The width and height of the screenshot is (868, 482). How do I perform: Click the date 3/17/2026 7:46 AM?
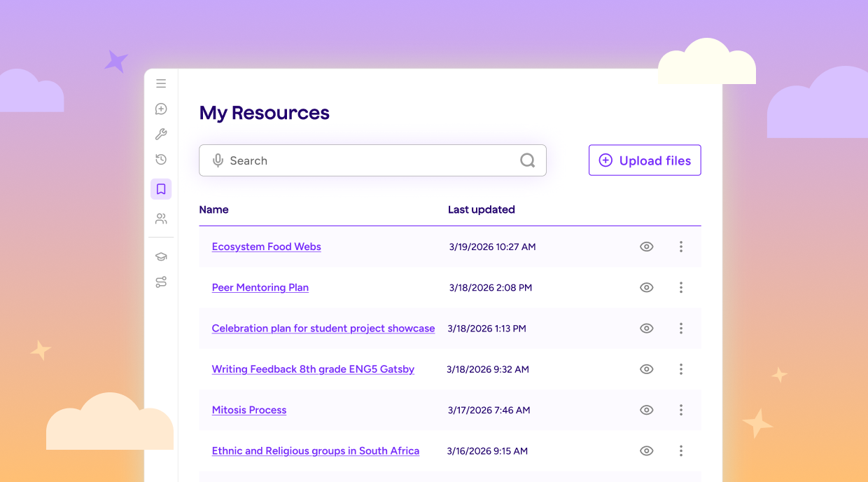489,410
